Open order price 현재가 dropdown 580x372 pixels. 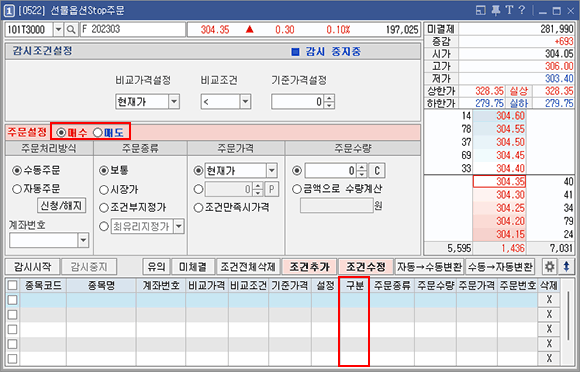272,170
